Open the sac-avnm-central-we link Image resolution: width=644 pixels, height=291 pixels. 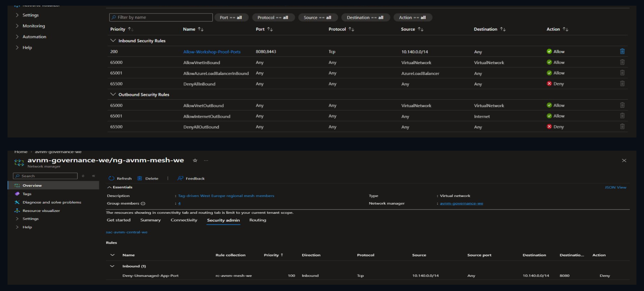pos(127,232)
